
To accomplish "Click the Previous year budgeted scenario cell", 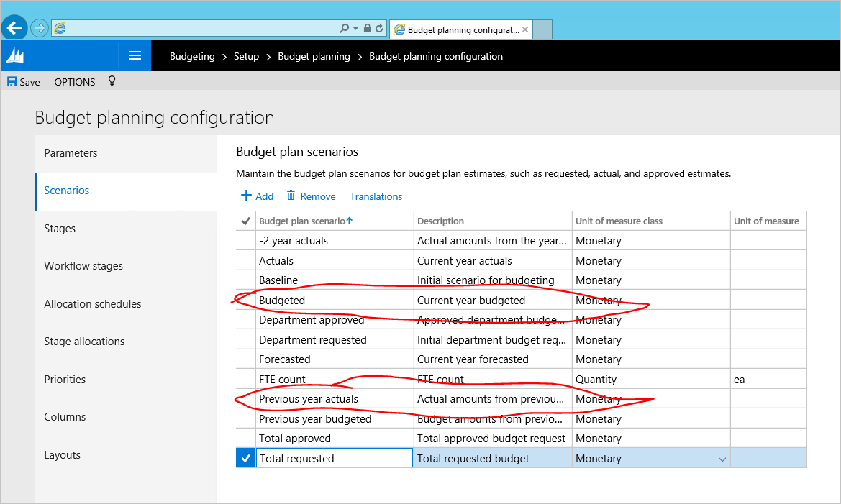I will (x=335, y=418).
